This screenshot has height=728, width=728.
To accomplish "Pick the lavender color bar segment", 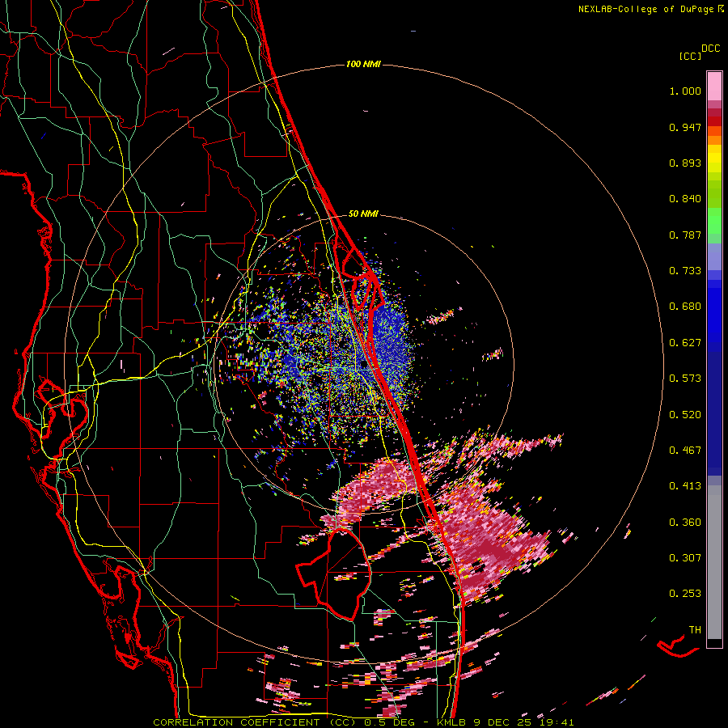I will point(714,256).
